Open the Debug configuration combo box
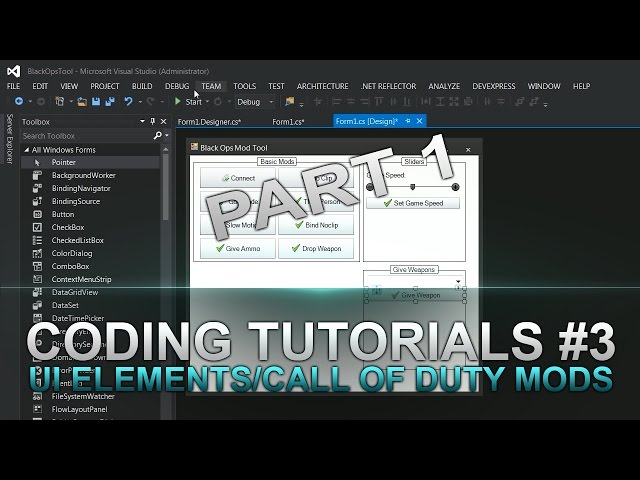 pos(255,102)
